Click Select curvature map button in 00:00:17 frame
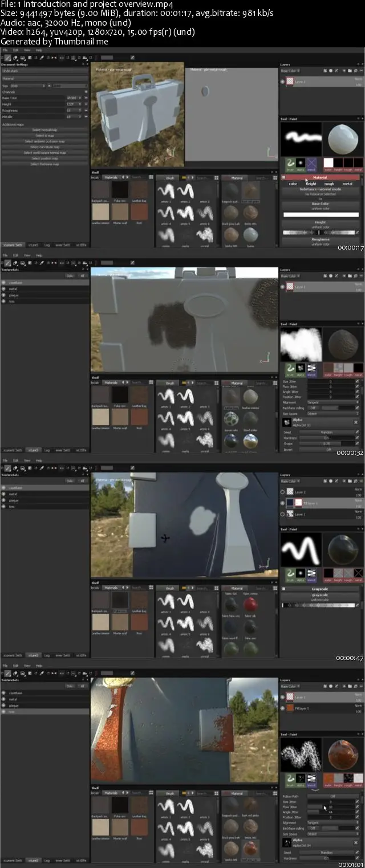 click(44, 147)
